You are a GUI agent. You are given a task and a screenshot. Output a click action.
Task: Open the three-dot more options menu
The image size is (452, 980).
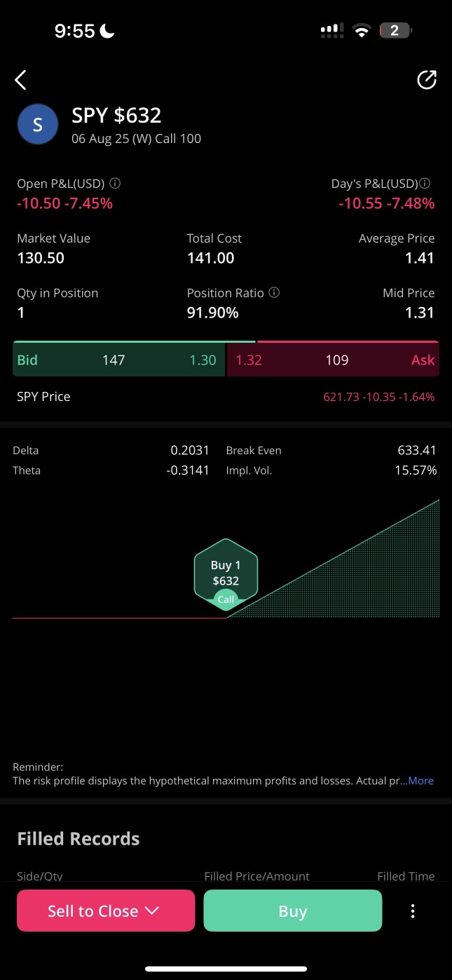pos(413,911)
